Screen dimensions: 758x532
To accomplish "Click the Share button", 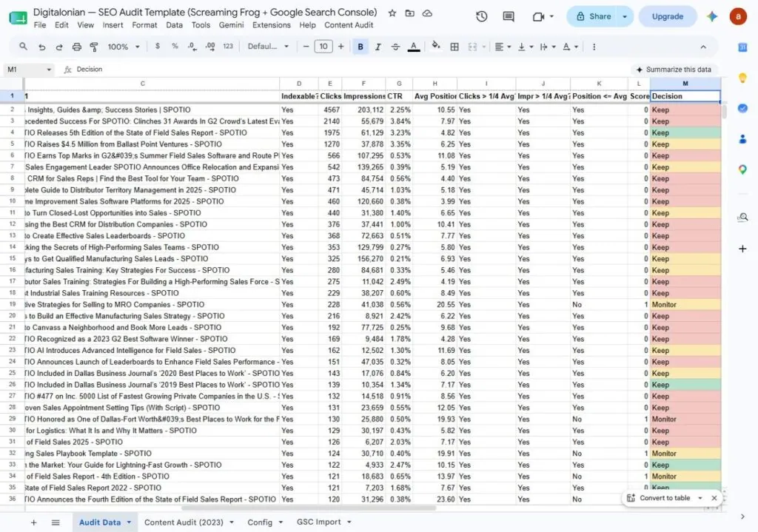I will tap(593, 16).
